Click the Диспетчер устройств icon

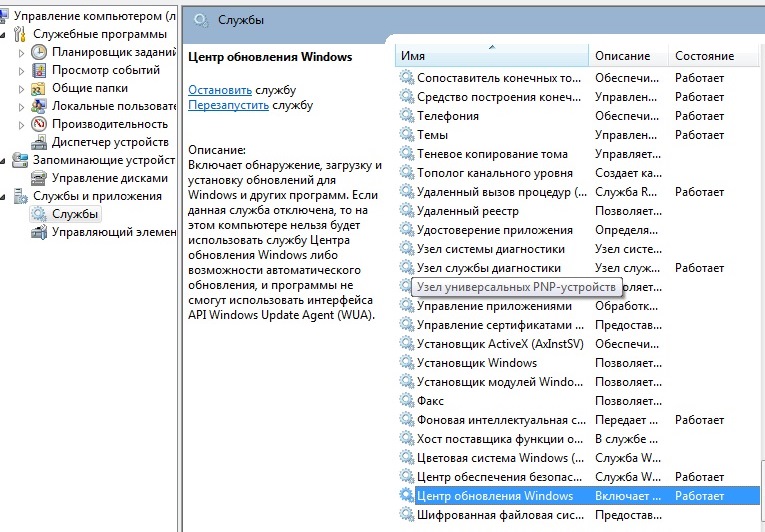coord(39,142)
